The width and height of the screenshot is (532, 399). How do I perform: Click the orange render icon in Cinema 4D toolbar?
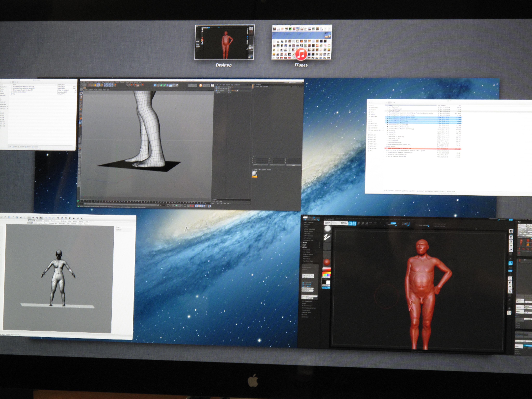(201, 85)
